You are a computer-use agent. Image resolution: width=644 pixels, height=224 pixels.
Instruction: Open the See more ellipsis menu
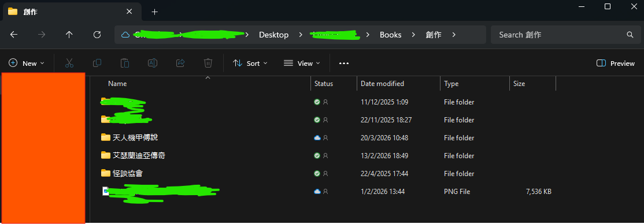tap(344, 63)
